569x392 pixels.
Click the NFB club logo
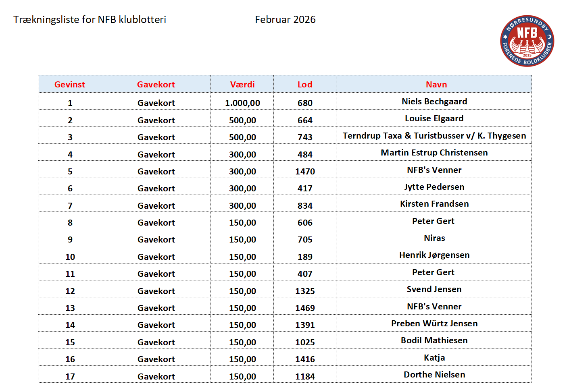pyautogui.click(x=527, y=41)
